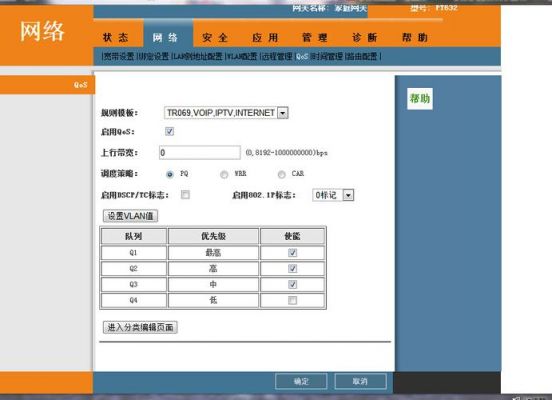Open the 状态 main tab
Screen dimensions: 552x400
coord(115,37)
